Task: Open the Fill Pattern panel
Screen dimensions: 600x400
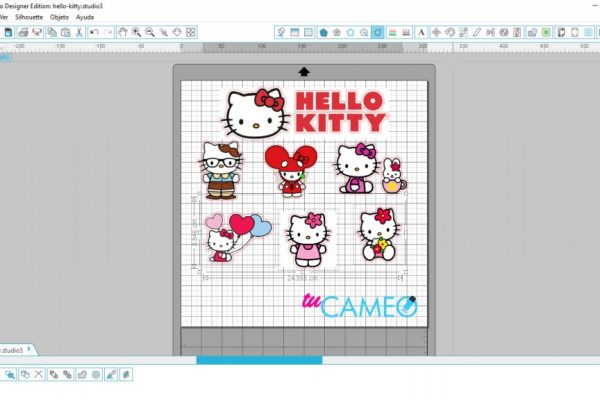Action: (351, 33)
